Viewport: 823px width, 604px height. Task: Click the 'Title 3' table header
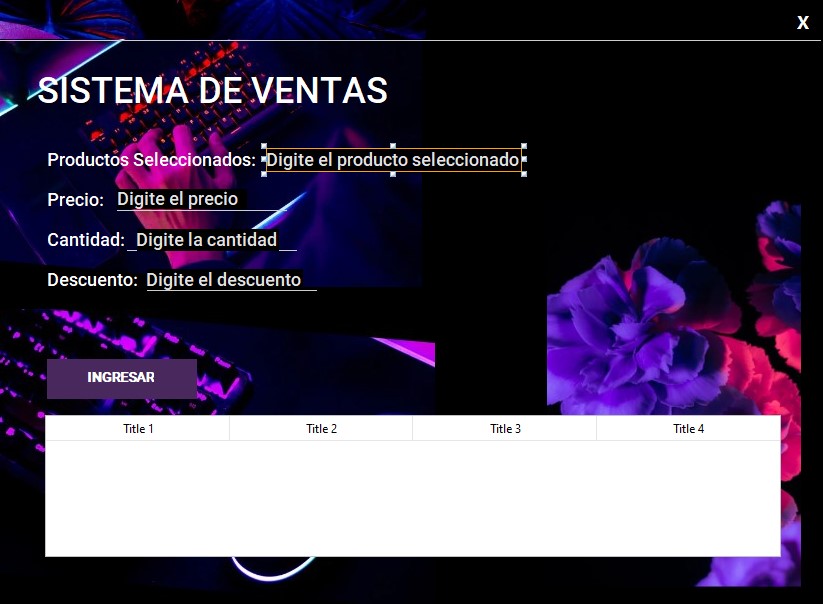point(505,429)
